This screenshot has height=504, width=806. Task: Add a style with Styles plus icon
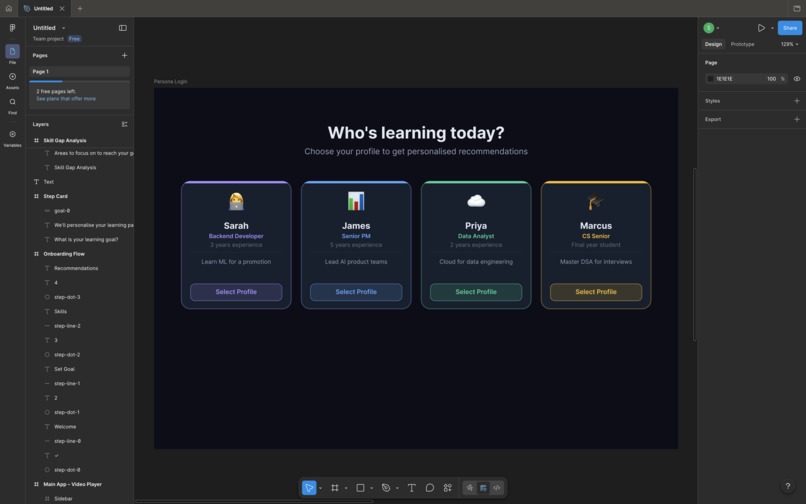797,101
